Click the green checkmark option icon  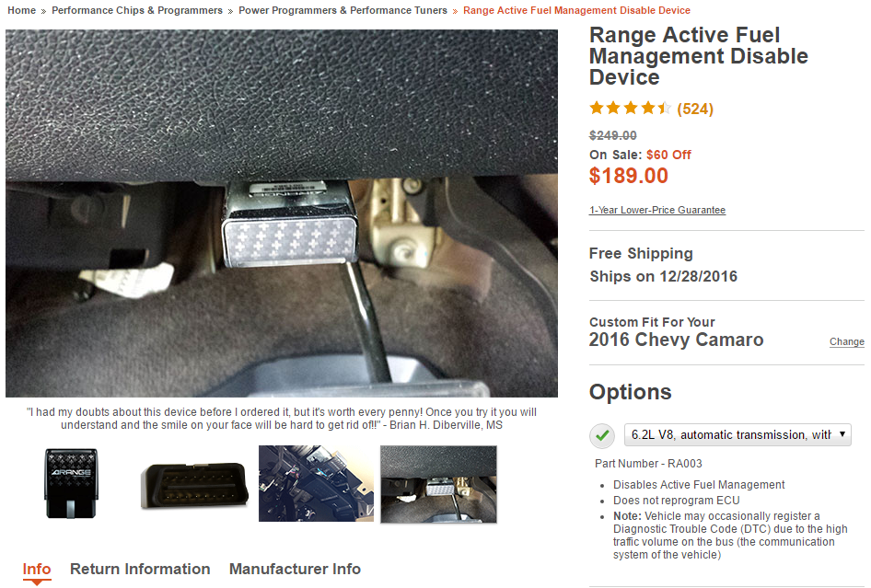[602, 435]
